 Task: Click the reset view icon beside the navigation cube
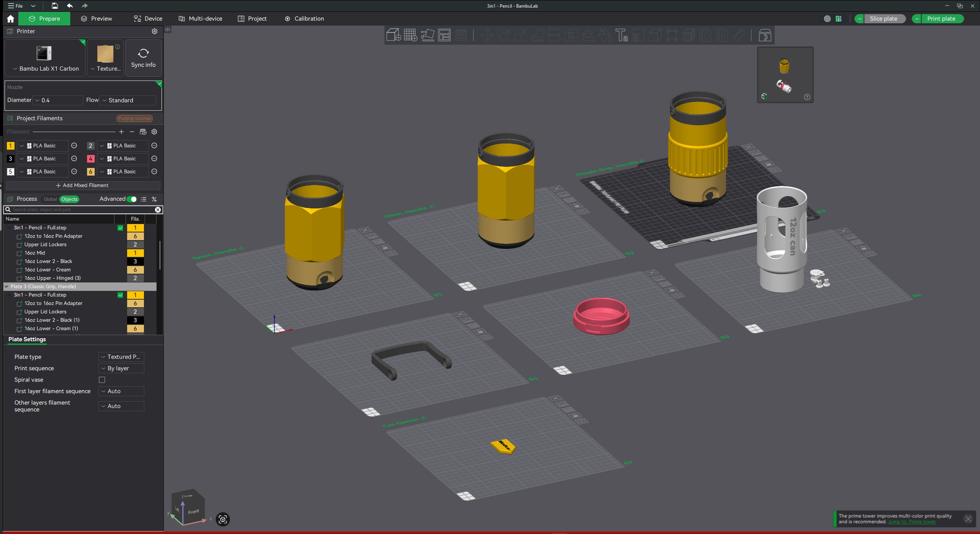(223, 519)
